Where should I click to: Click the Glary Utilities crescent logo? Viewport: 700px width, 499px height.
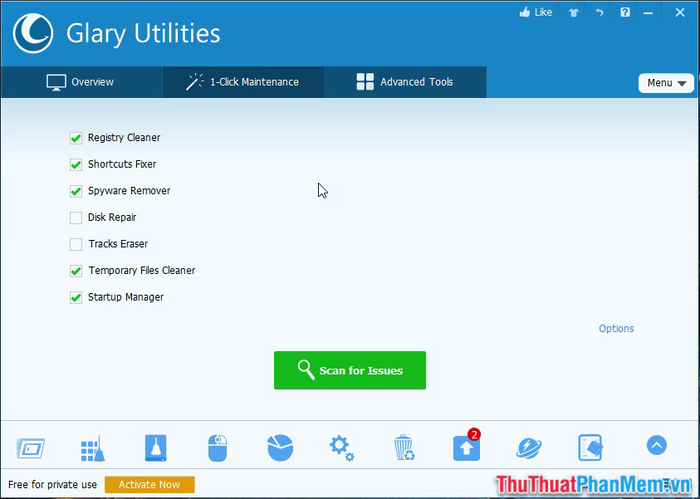(x=33, y=33)
